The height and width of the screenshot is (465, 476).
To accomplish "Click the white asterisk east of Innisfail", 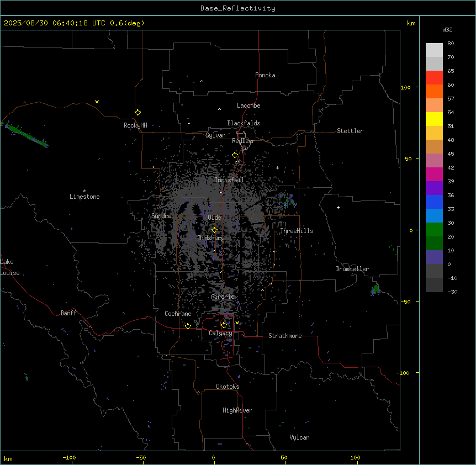I will [x=277, y=167].
